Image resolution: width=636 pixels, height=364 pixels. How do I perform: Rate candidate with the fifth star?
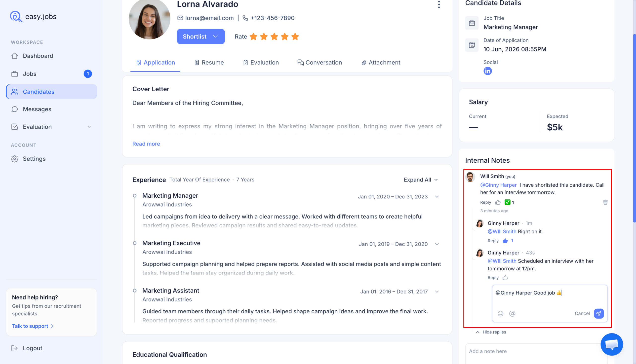tap(295, 36)
